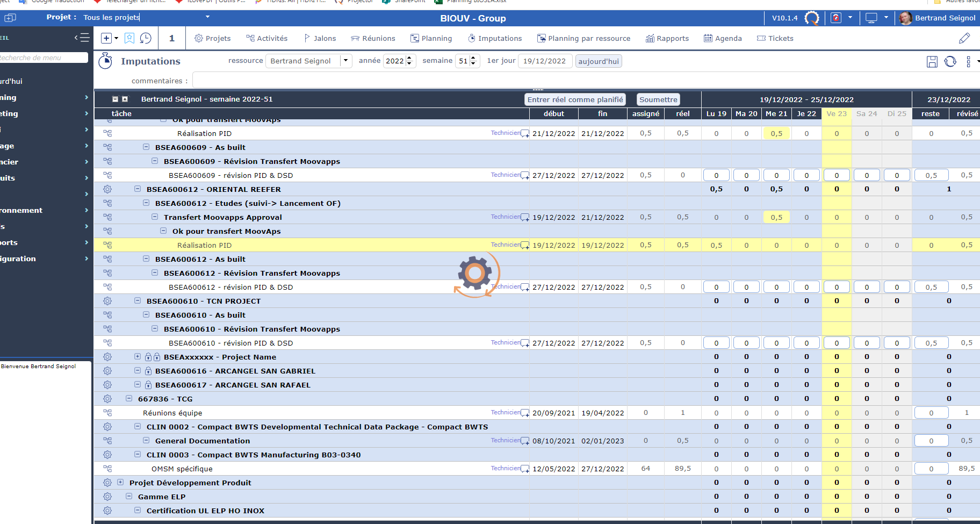The image size is (980, 524).
Task: Open the history clock icon in the toolbar
Action: pyautogui.click(x=146, y=38)
